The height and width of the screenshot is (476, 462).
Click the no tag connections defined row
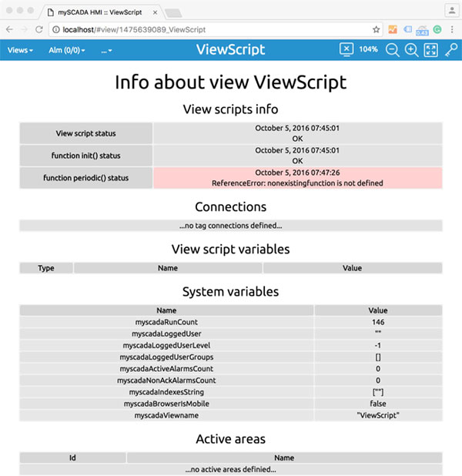[231, 226]
